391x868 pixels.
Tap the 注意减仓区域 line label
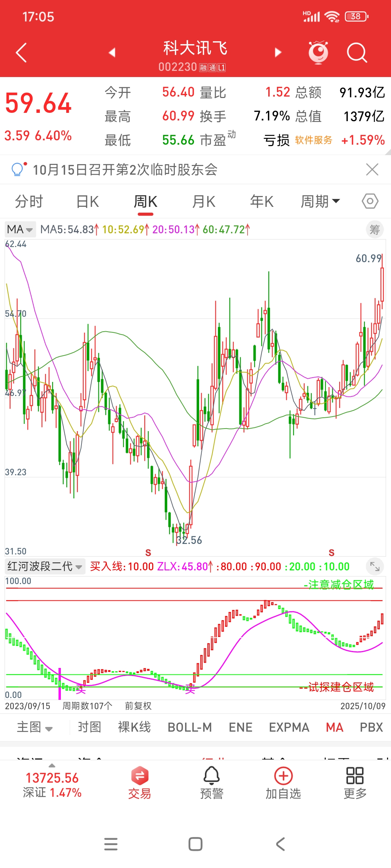pos(339,584)
